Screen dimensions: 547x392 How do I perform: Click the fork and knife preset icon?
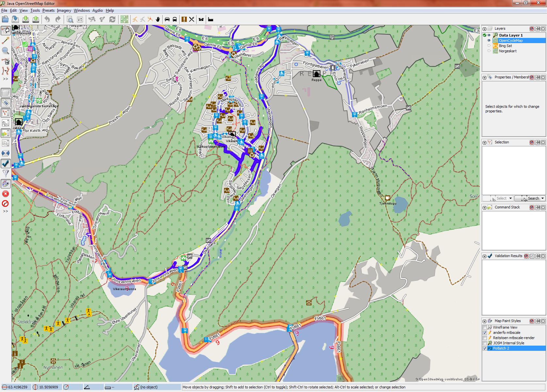[x=192, y=19]
